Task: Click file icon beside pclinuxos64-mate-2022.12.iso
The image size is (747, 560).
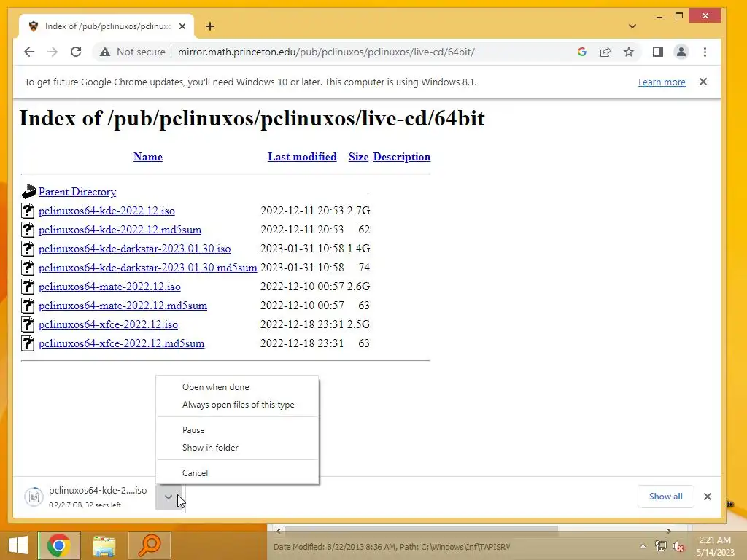Action: (x=28, y=287)
